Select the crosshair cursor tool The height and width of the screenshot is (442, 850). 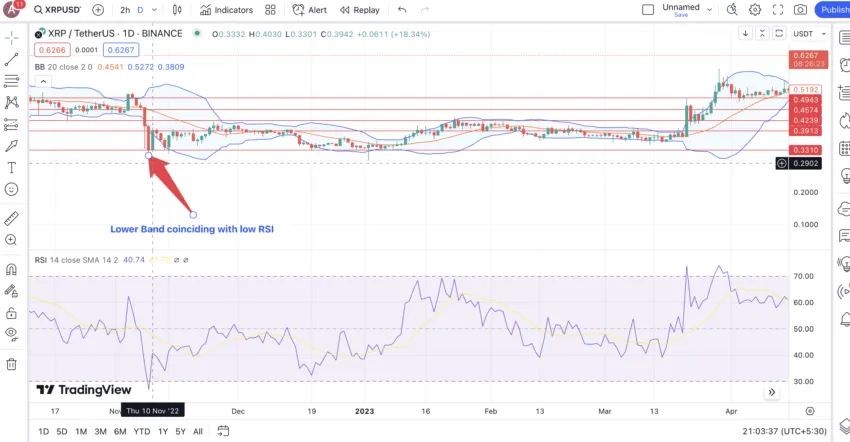coord(11,38)
